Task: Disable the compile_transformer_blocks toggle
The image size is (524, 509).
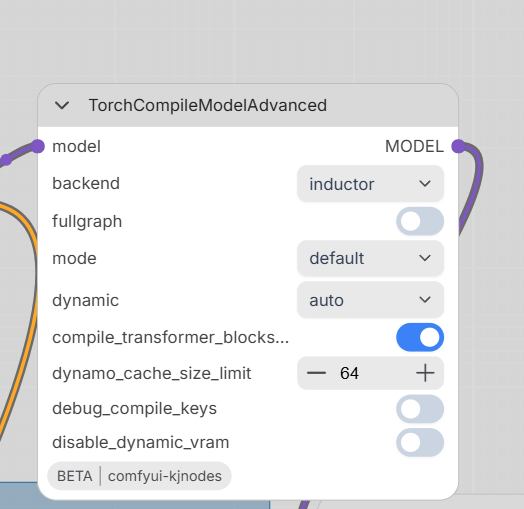Action: tap(420, 337)
